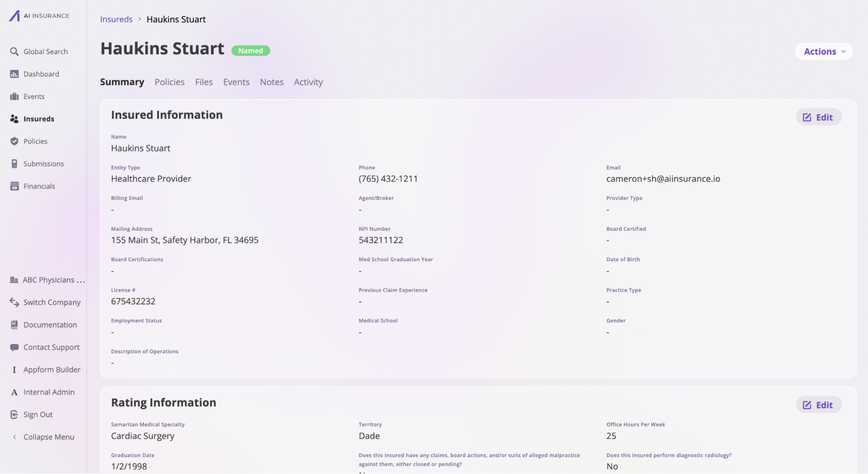
Task: Switch to the Notes tab
Action: tap(271, 82)
